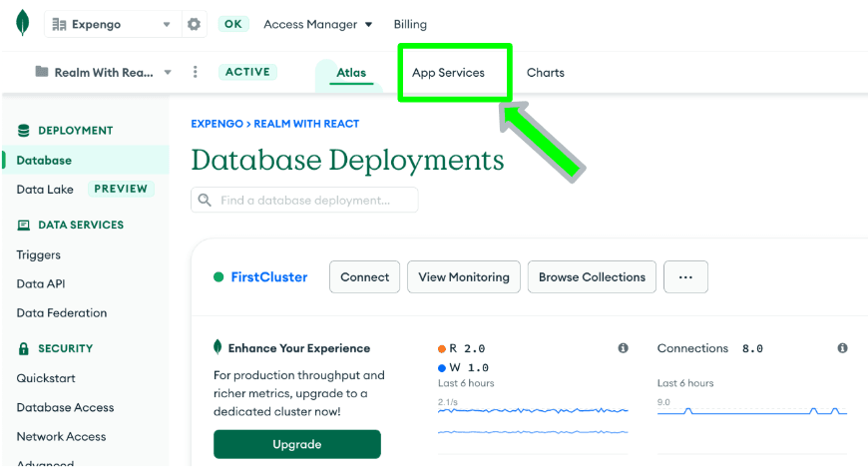Click info icon next to R/W metrics

click(x=623, y=348)
